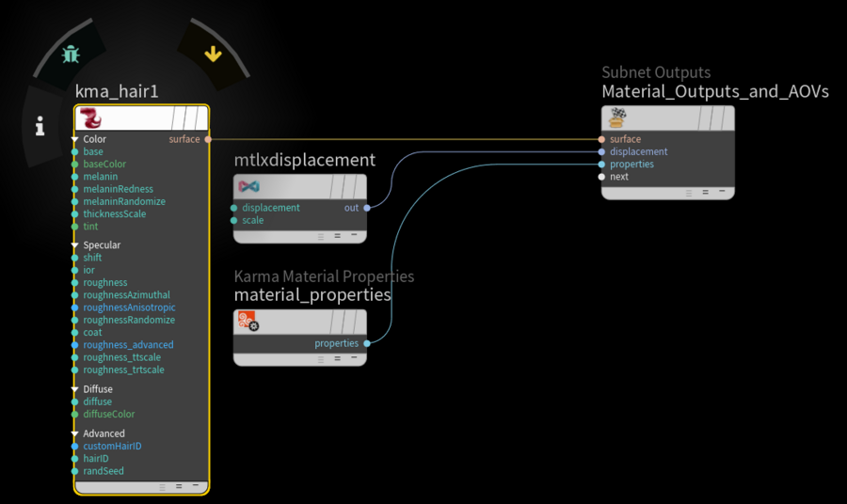Click the mtlxdisplacement node name label

(304, 160)
